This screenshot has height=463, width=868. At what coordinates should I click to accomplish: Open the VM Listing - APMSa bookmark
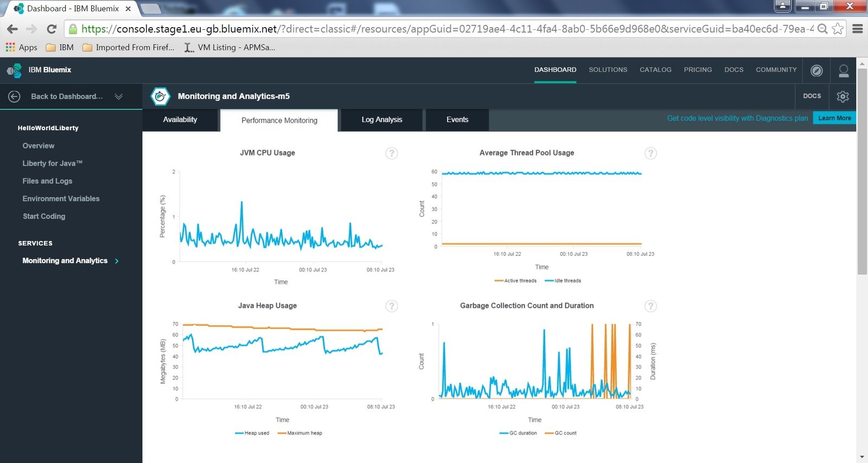pyautogui.click(x=229, y=47)
